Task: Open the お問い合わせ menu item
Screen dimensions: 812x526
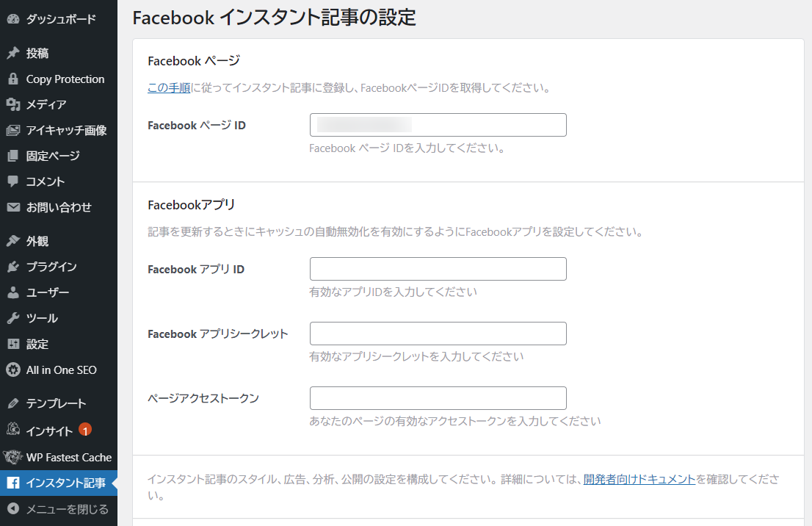Action: 59,207
